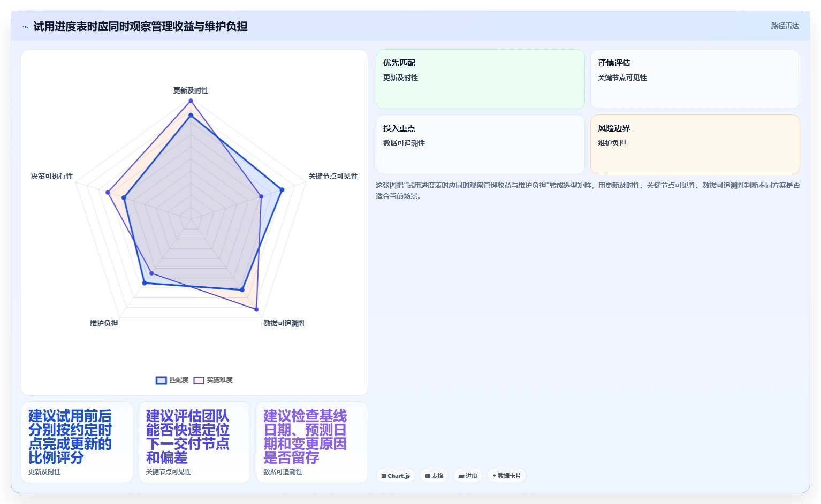
Task: Open the 建议检查基线日期 card
Action: [x=312, y=442]
